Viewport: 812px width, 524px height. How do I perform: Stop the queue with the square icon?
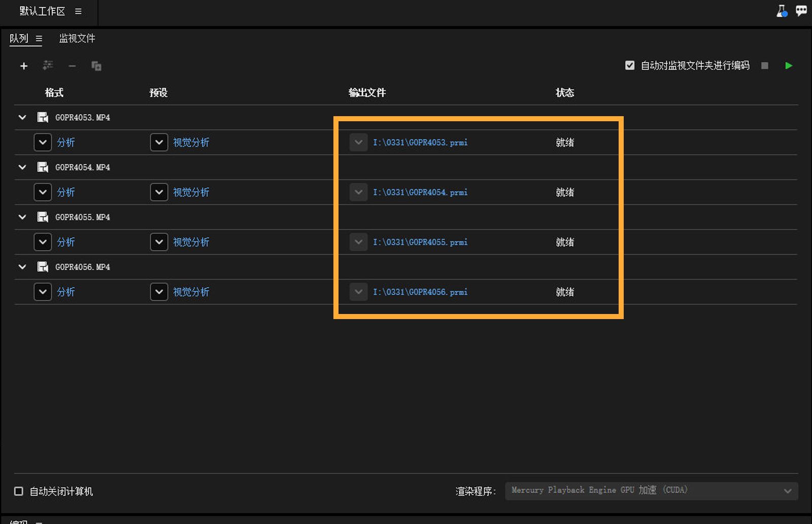[765, 65]
